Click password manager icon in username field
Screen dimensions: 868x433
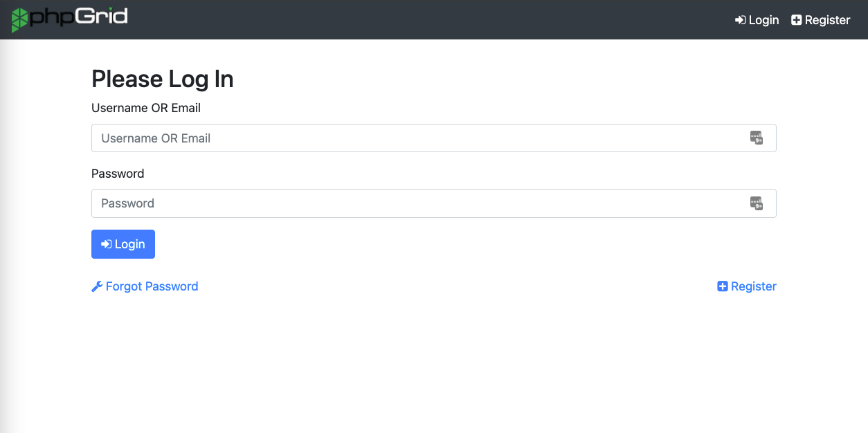pyautogui.click(x=756, y=138)
